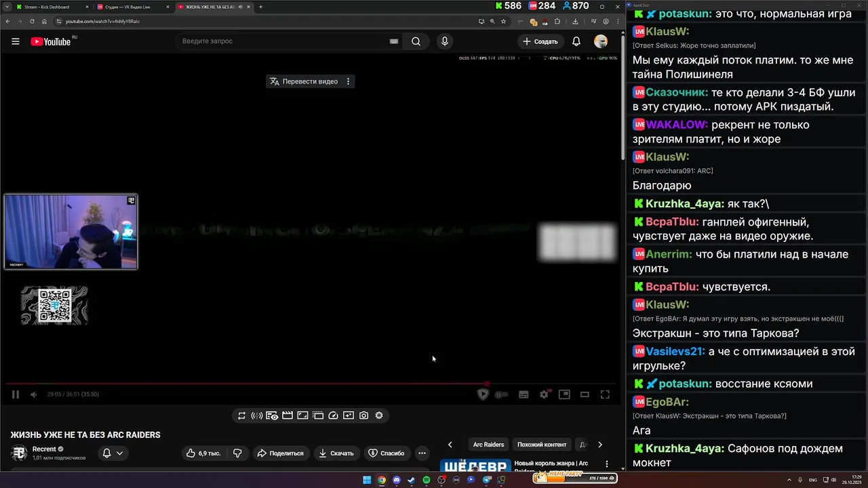The height and width of the screenshot is (488, 868).
Task: Open the Recrent channel name link
Action: coord(44,449)
